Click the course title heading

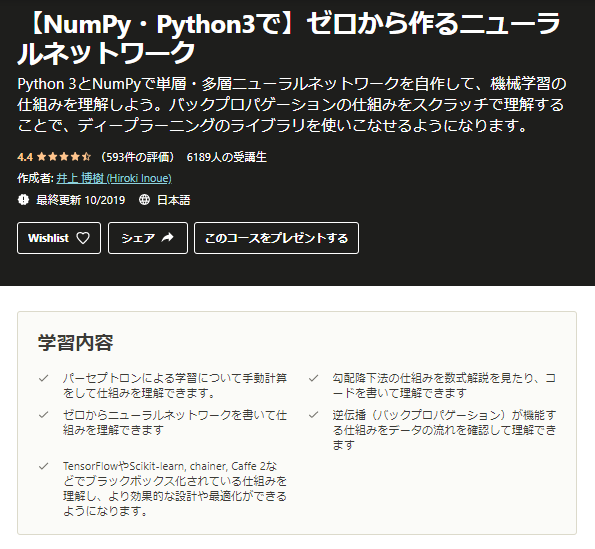pos(288,38)
